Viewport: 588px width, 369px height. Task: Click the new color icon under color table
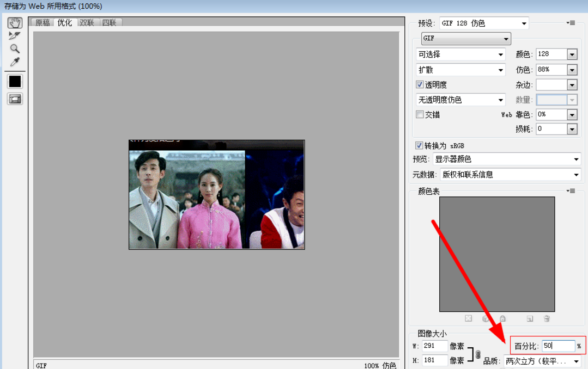coord(530,319)
